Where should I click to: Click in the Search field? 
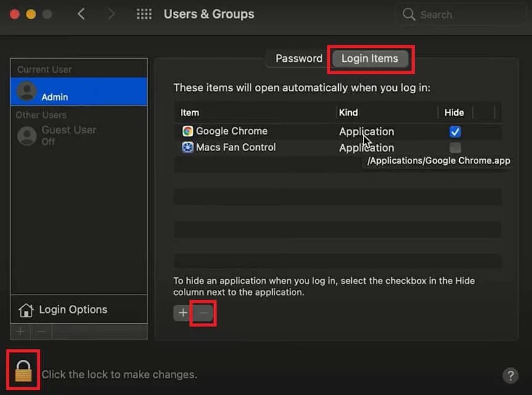point(463,14)
